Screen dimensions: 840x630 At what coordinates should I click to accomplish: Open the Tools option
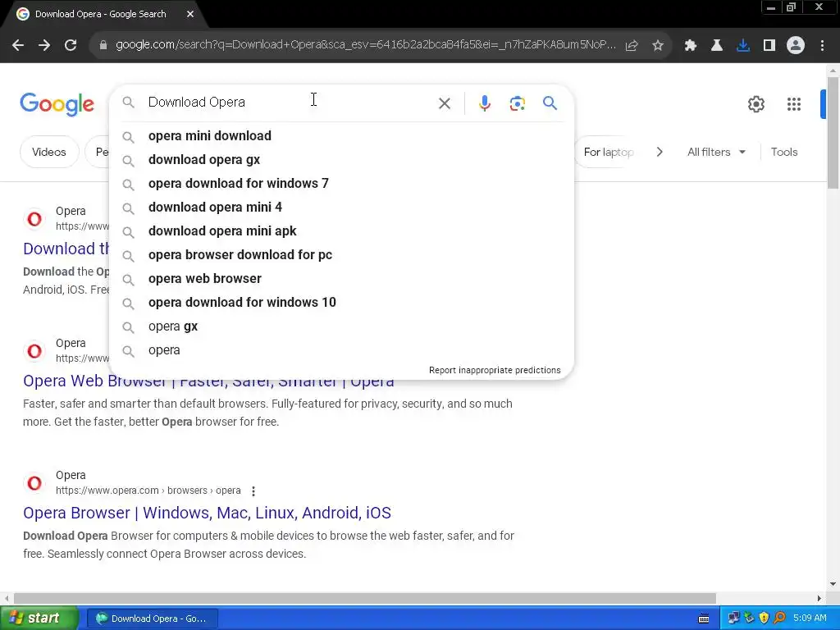click(x=783, y=152)
